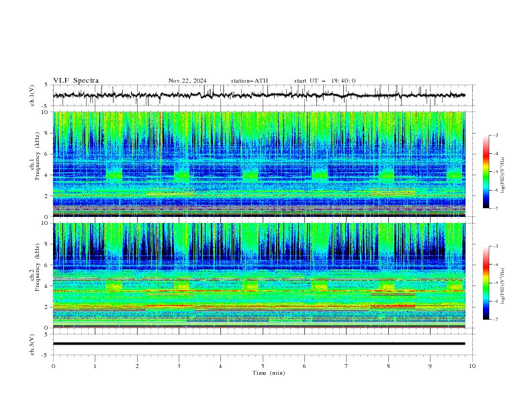This screenshot has height=411, width=532.
Task: Click the ch.2 "Frequency (kHz)" axis title
Action: pos(38,267)
